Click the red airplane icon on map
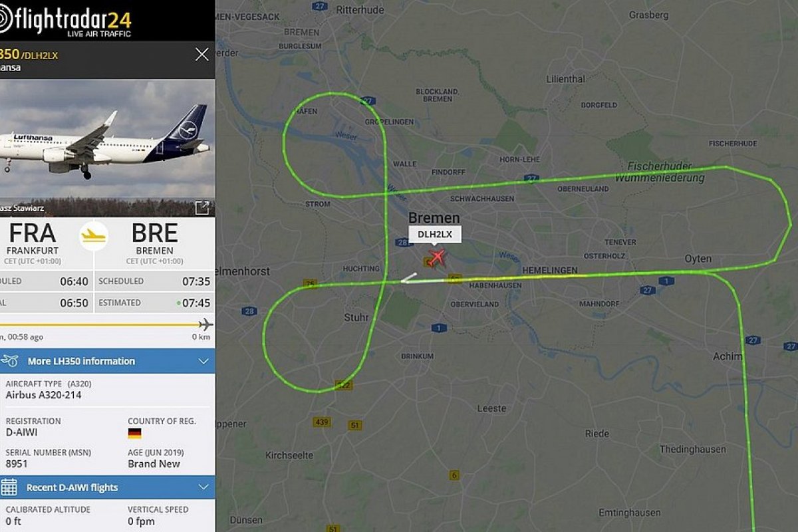 click(x=436, y=258)
